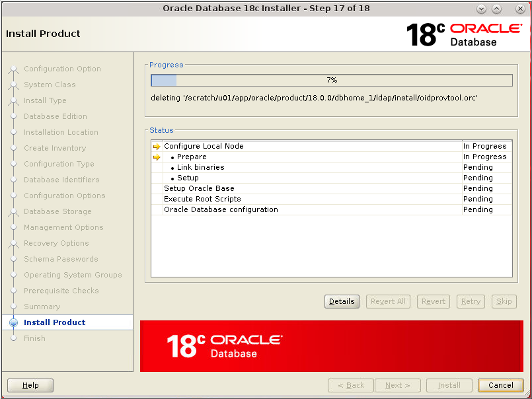Click the Retry button
Screen dimensions: 532x399
(471, 301)
